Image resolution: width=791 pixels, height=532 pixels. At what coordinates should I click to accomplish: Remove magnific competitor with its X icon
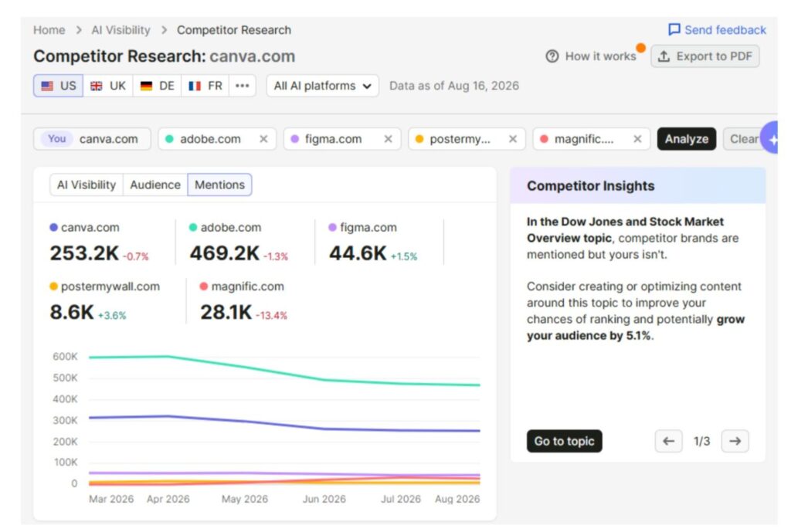(637, 139)
